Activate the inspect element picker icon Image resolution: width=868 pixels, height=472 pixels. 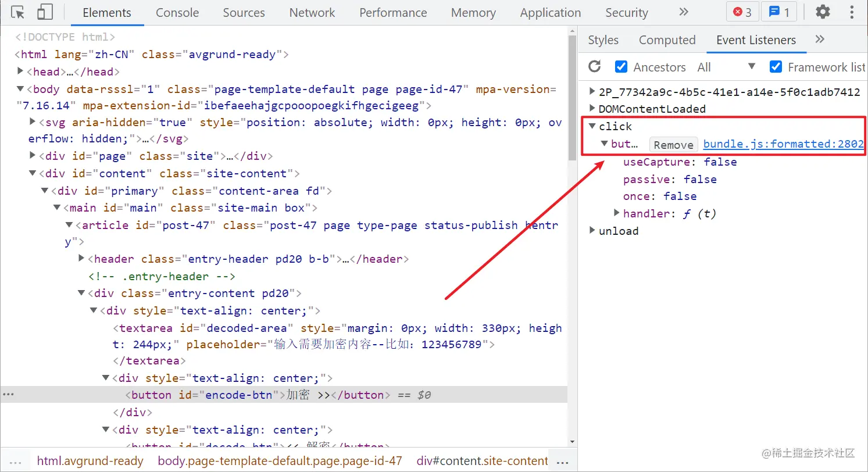pyautogui.click(x=18, y=12)
